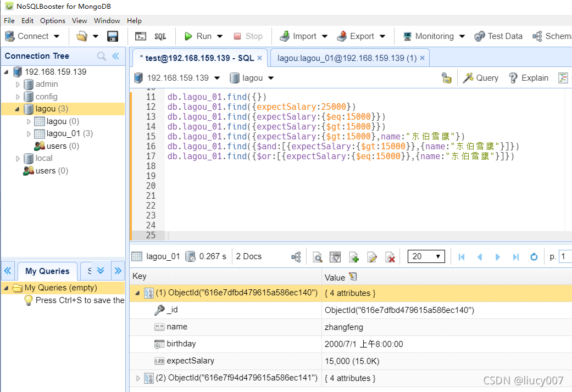Click the edit document pencil icon

coord(372,257)
